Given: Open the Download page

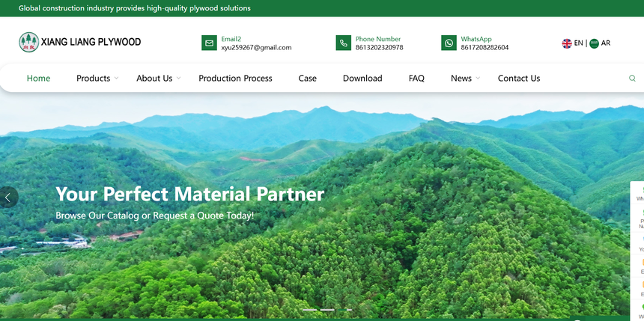Looking at the screenshot, I should coord(362,79).
